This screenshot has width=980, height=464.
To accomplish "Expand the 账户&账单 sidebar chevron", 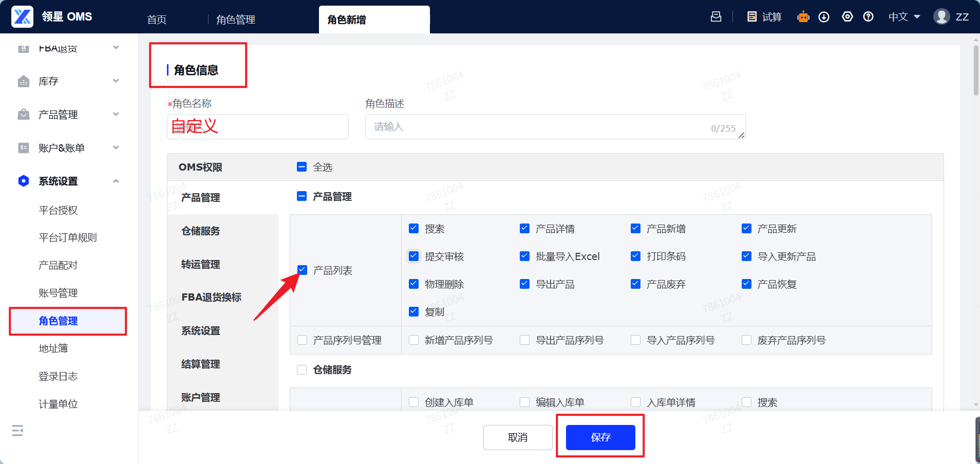I will (116, 147).
